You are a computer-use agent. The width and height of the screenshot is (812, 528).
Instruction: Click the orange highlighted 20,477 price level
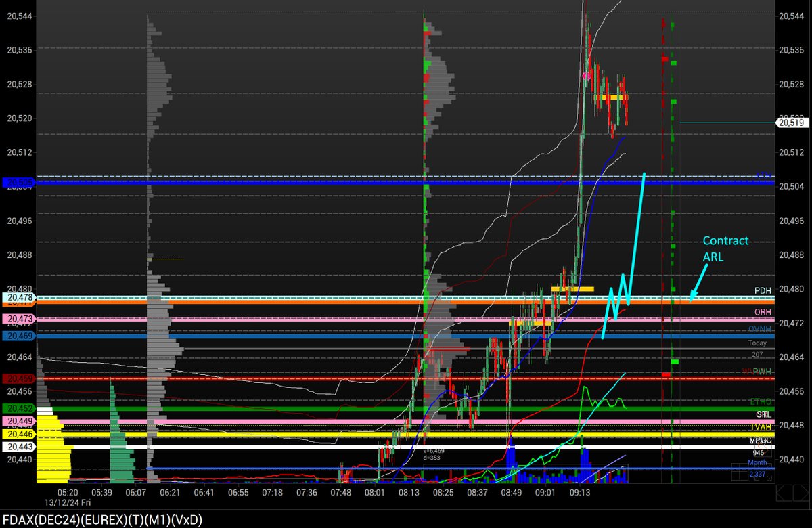tap(20, 305)
